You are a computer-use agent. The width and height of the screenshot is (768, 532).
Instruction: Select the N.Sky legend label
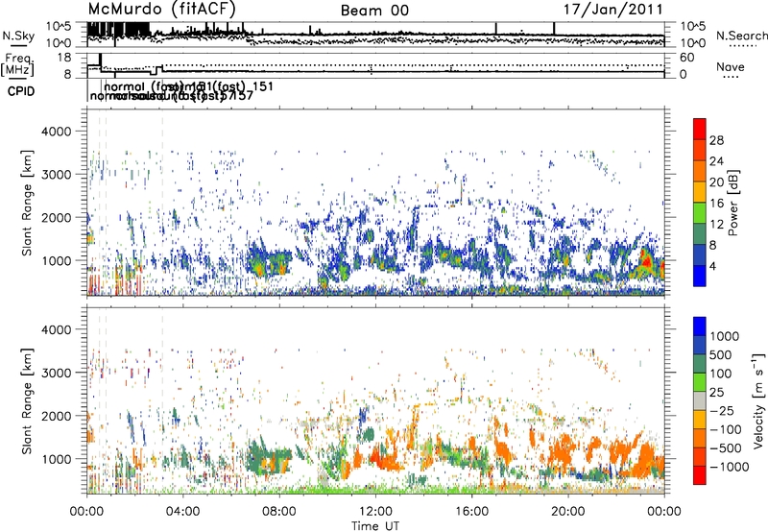(18, 36)
